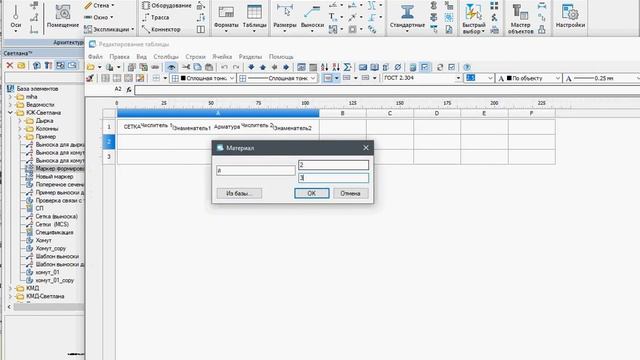Click the format painter brush icon
The image size is (640, 360).
tap(90, 78)
